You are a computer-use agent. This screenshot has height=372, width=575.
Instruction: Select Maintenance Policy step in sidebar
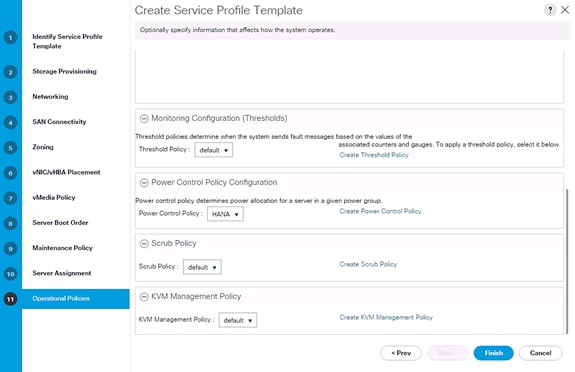point(62,248)
